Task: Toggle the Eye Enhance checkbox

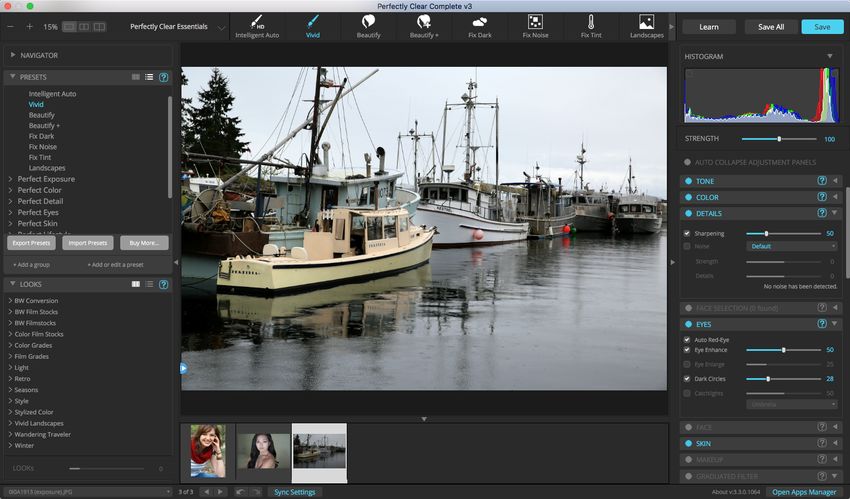Action: pyautogui.click(x=687, y=349)
